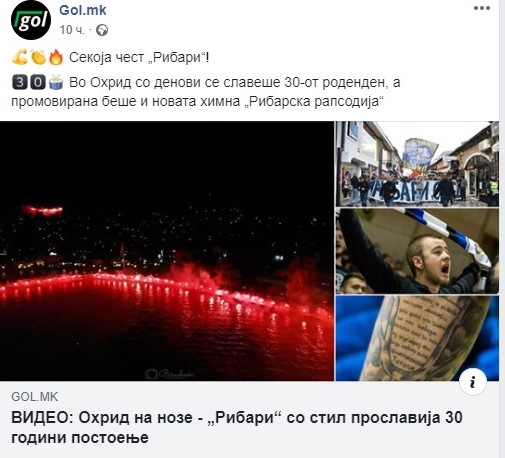Open the article headline ВИДЕО: Охрид на нозе
Image resolution: width=505 pixels, height=458 pixels.
[x=237, y=427]
